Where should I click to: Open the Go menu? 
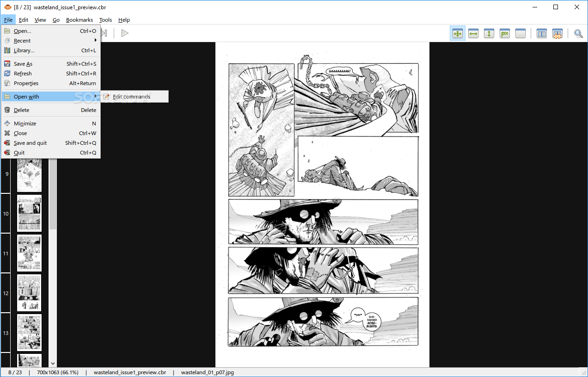(56, 20)
